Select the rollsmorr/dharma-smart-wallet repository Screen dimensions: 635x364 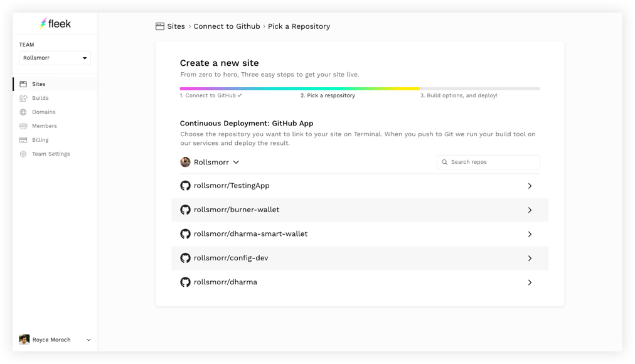[x=360, y=234]
